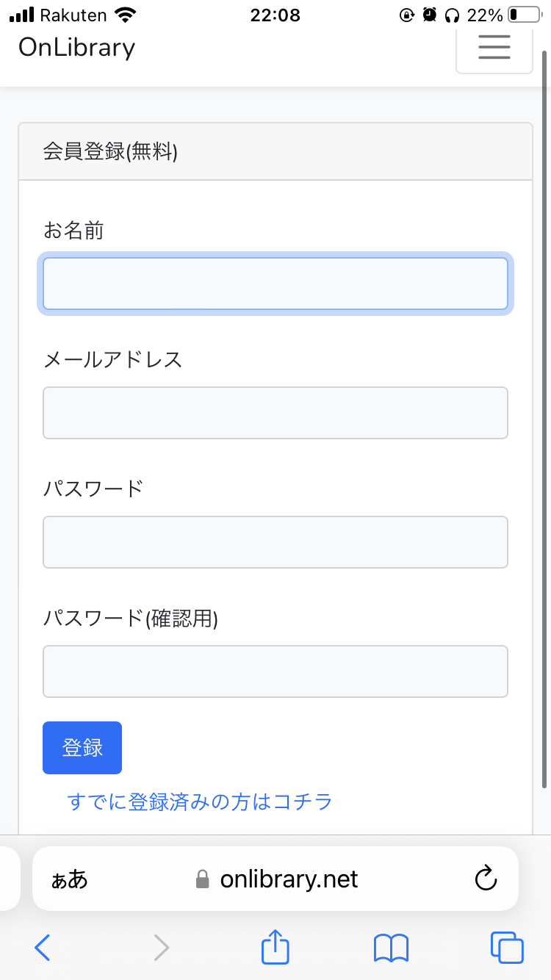Click the パスワード password field
Viewport: 551px width, 980px height.
275,542
